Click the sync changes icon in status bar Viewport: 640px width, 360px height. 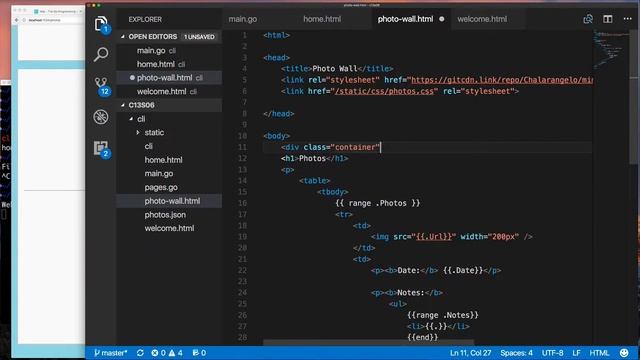pyautogui.click(x=140, y=353)
